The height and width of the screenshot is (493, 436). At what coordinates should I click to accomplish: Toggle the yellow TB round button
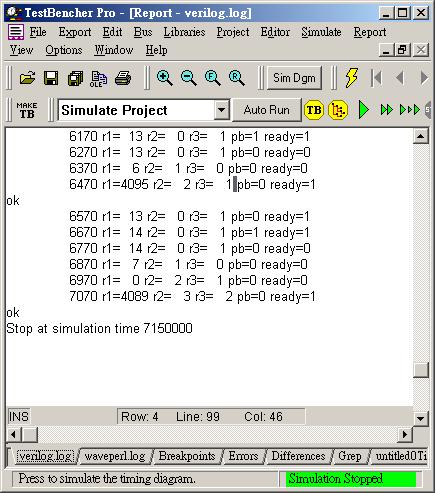[314, 110]
